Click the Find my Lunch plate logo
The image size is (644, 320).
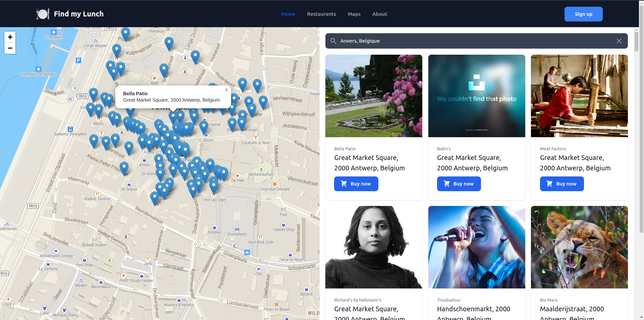pyautogui.click(x=43, y=14)
